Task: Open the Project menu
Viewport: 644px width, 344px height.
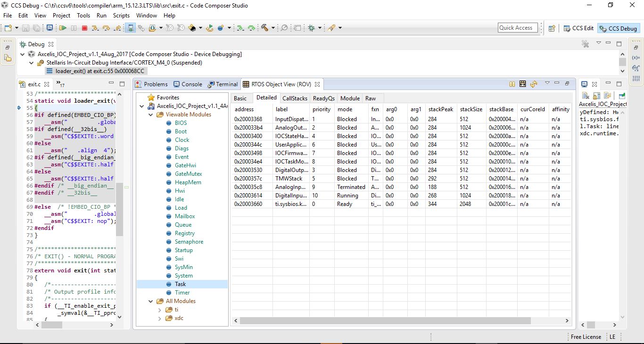Action: (x=61, y=15)
